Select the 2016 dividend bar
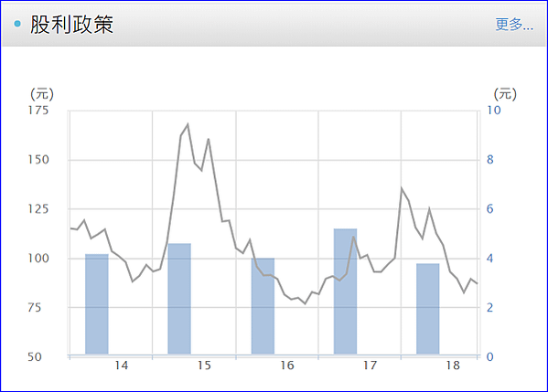Image resolution: width=548 pixels, height=392 pixels. [x=263, y=306]
